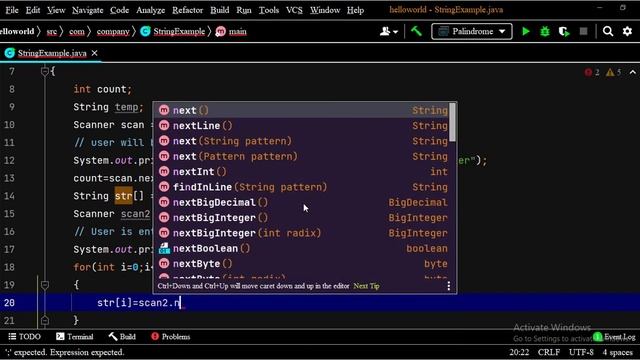Viewport: 640px width, 360px height.
Task: Open the Analyze menu
Action: (x=150, y=10)
